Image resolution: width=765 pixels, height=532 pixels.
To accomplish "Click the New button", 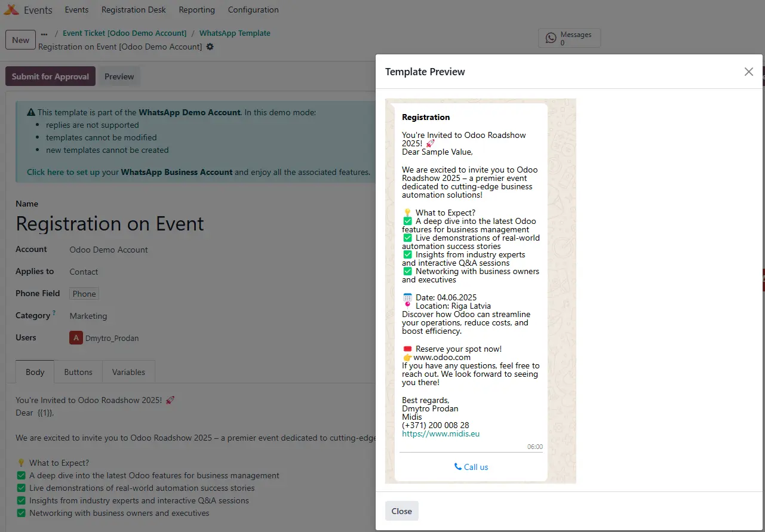I will [20, 40].
